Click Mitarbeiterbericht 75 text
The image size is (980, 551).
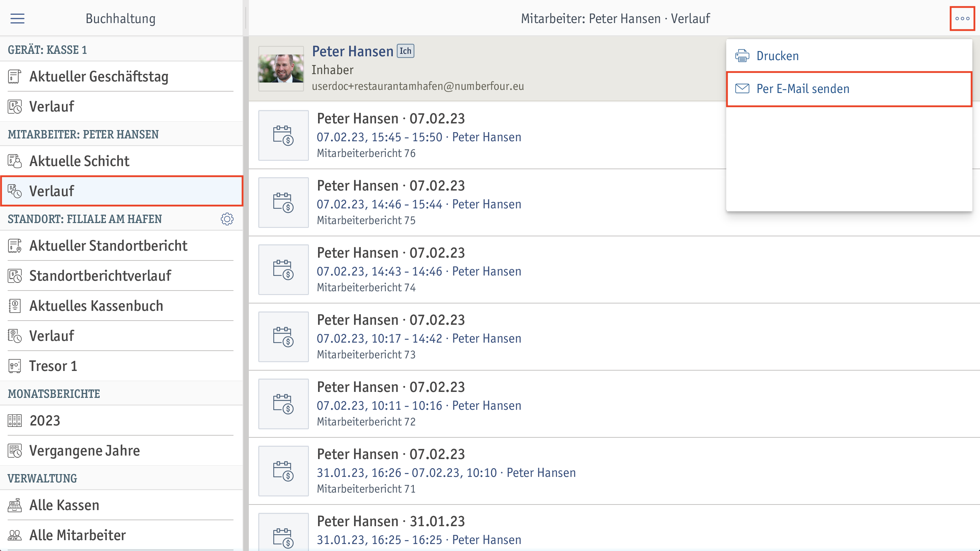[366, 220]
